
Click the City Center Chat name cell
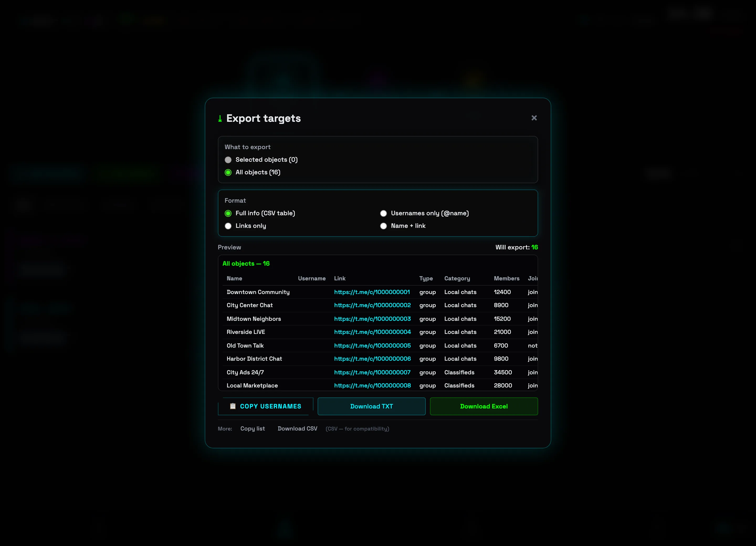[249, 305]
